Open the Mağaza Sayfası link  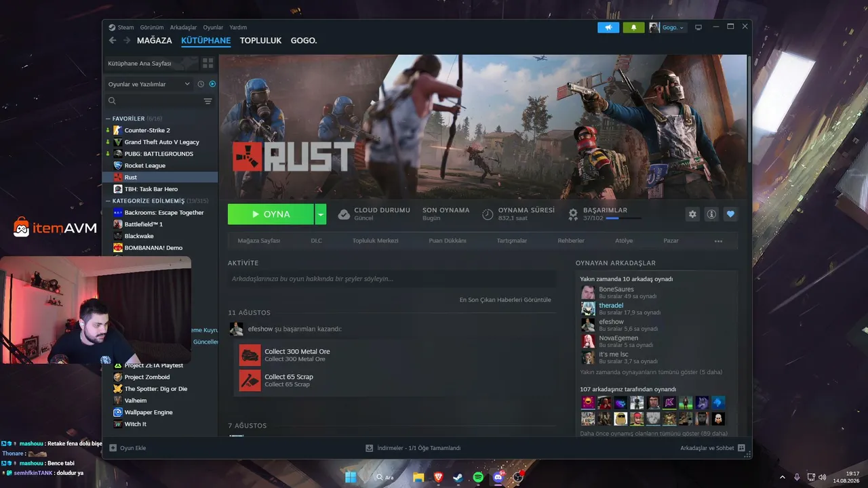coord(259,241)
